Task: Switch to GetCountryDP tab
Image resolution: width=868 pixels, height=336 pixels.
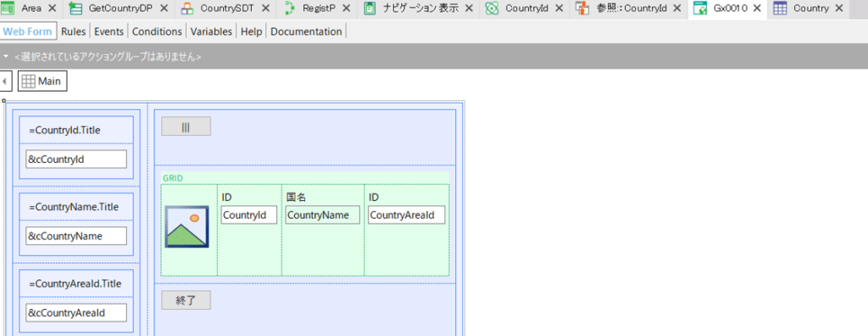Action: [x=120, y=8]
